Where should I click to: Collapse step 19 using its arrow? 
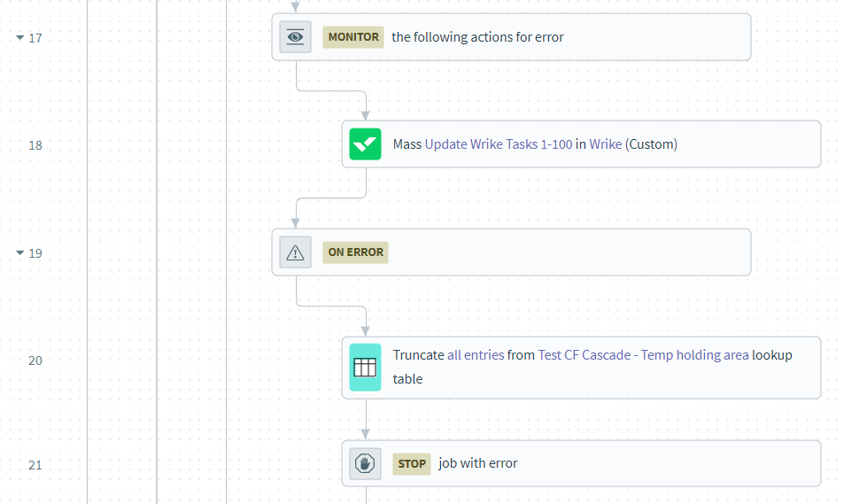[19, 253]
